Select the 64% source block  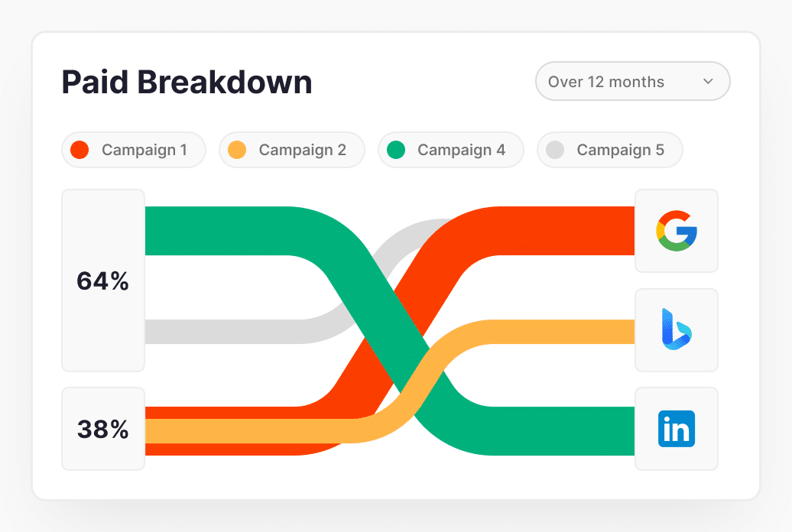pos(103,281)
